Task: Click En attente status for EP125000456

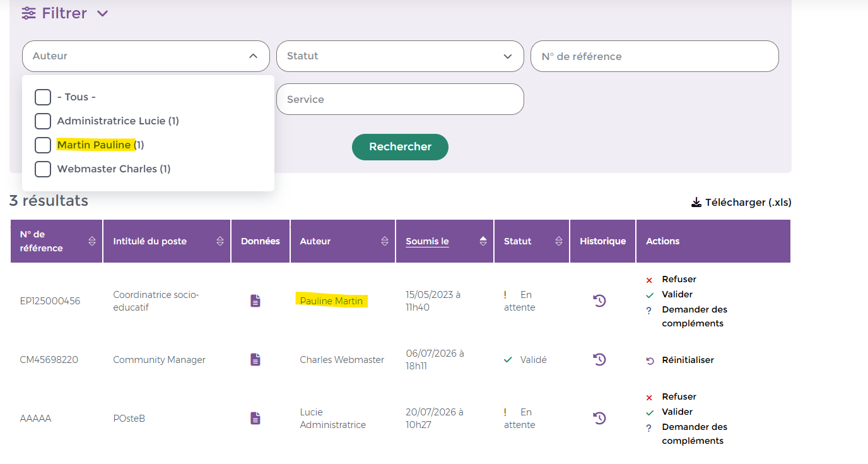Action: point(519,301)
